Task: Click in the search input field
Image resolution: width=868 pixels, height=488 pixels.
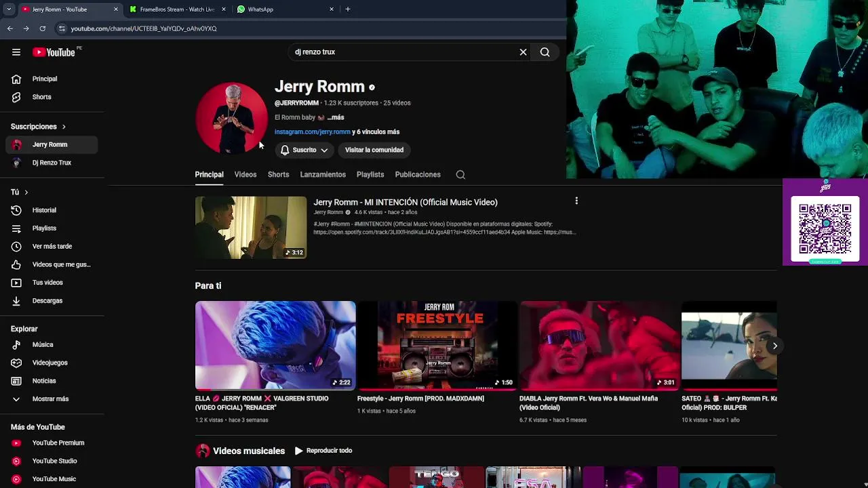Action: 403,52
